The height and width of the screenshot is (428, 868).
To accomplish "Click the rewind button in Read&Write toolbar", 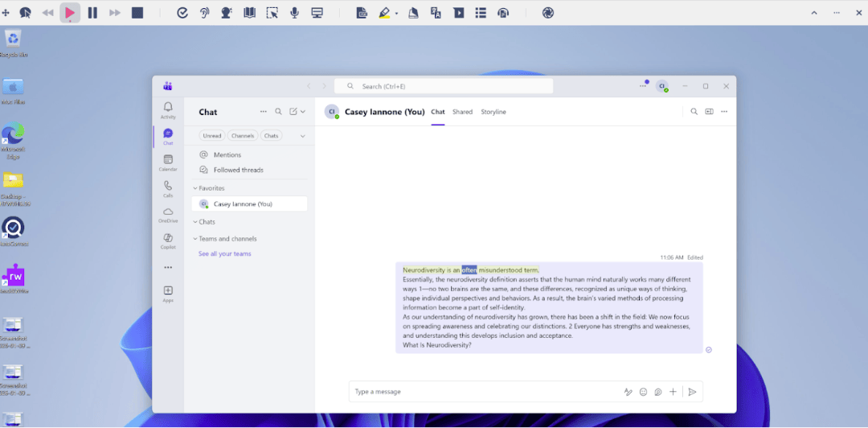I will [47, 13].
